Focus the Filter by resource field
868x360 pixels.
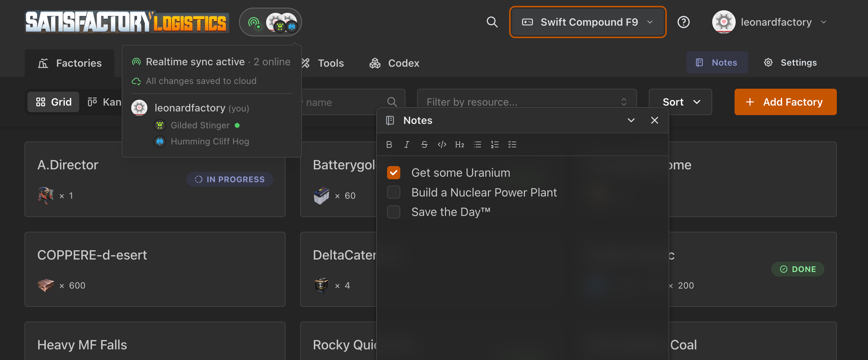pyautogui.click(x=527, y=102)
